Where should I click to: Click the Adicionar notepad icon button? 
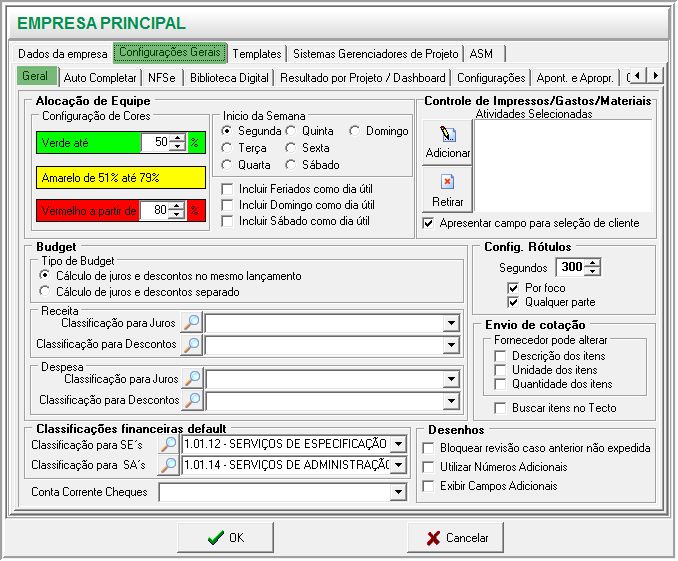(447, 142)
